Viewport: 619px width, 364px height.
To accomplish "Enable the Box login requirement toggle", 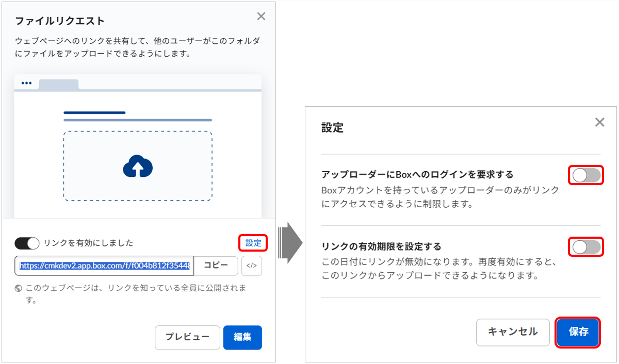I will pyautogui.click(x=587, y=175).
